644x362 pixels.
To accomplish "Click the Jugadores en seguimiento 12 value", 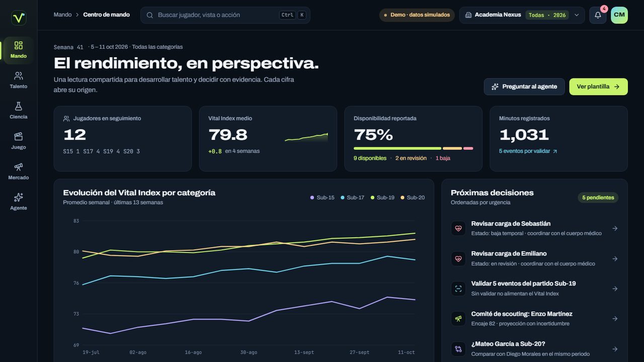I will coord(74,135).
